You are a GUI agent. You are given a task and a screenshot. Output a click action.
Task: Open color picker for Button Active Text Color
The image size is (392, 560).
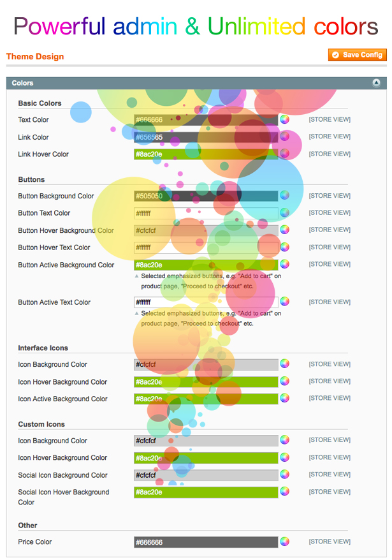point(285,302)
